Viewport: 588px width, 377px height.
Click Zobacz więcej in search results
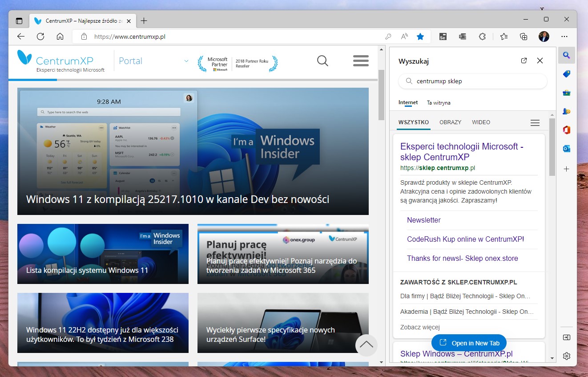[x=420, y=327]
